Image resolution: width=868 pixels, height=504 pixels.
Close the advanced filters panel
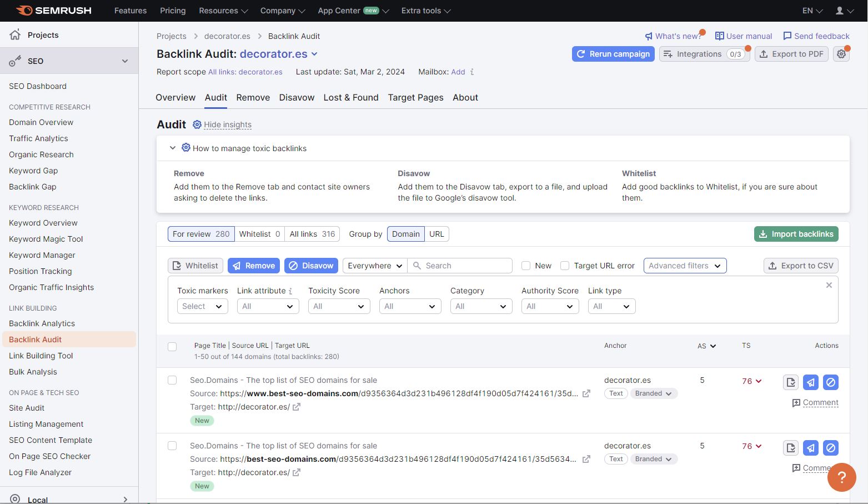click(829, 285)
